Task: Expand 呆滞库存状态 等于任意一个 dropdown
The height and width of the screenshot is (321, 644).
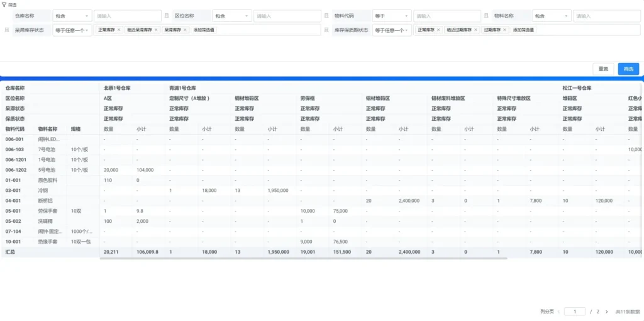Action: click(72, 30)
